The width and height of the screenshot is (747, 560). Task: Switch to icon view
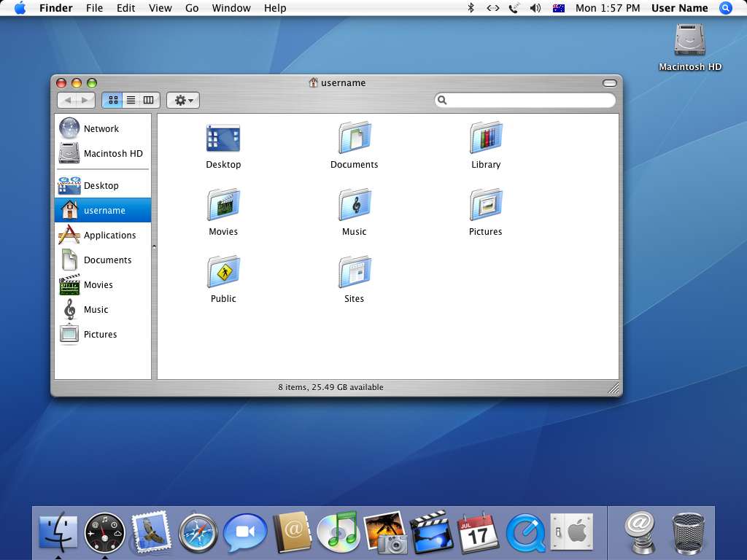(112, 100)
